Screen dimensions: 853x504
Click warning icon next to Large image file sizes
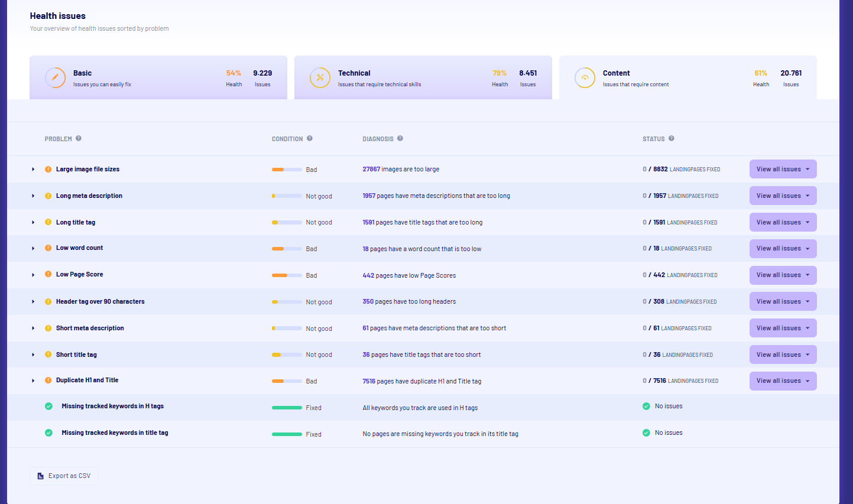click(48, 169)
